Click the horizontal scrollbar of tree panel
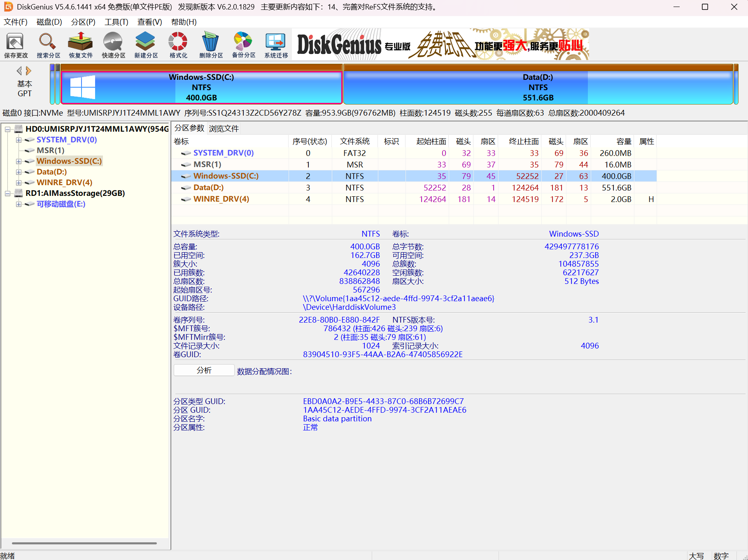The height and width of the screenshot is (560, 748). coord(84,543)
